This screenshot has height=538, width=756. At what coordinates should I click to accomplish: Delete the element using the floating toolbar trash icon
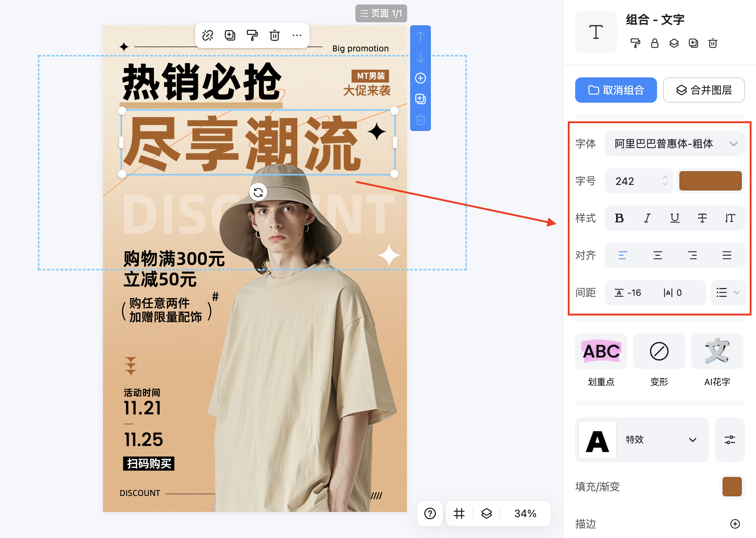pos(275,35)
